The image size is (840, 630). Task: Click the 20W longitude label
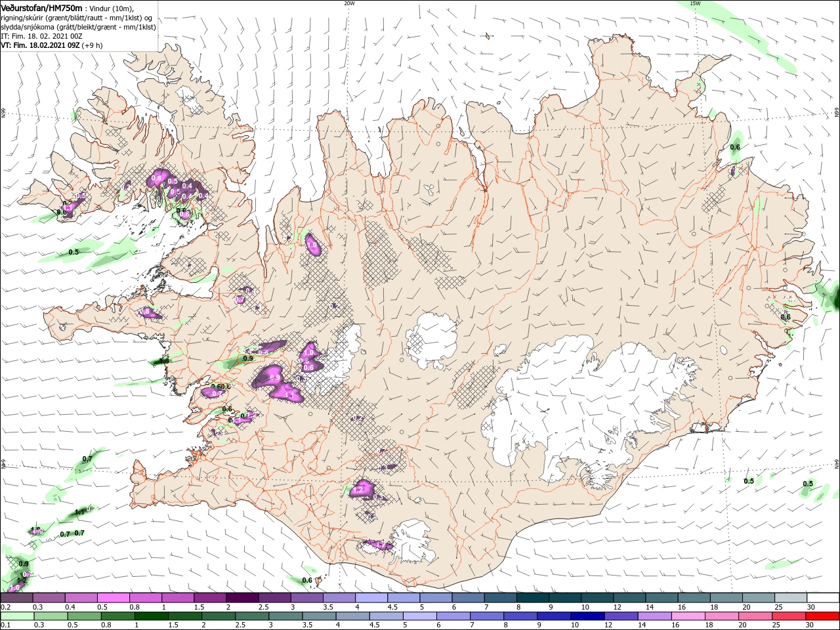pos(349,3)
